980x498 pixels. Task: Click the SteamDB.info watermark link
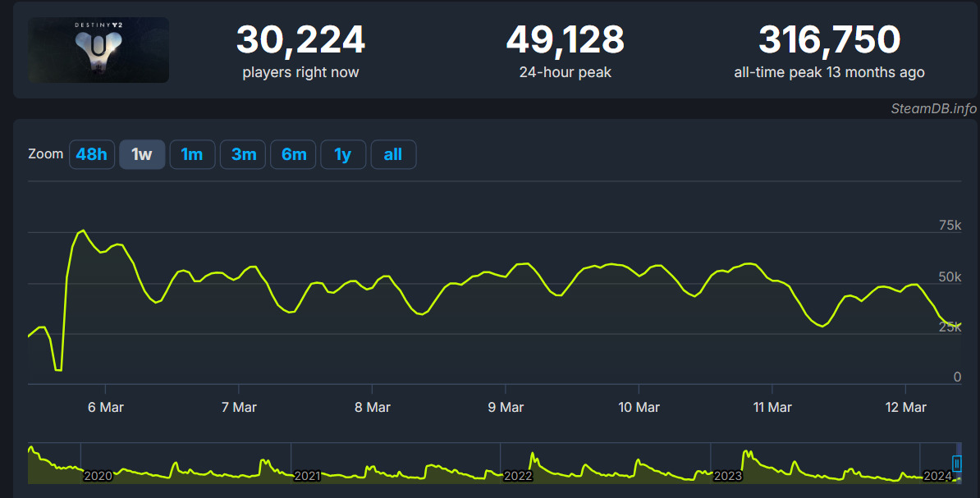[934, 109]
